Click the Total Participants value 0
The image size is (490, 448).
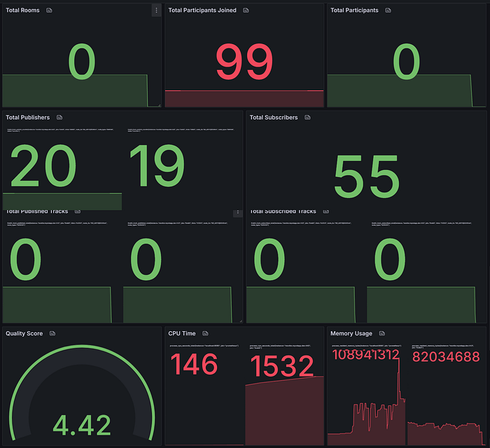(406, 62)
